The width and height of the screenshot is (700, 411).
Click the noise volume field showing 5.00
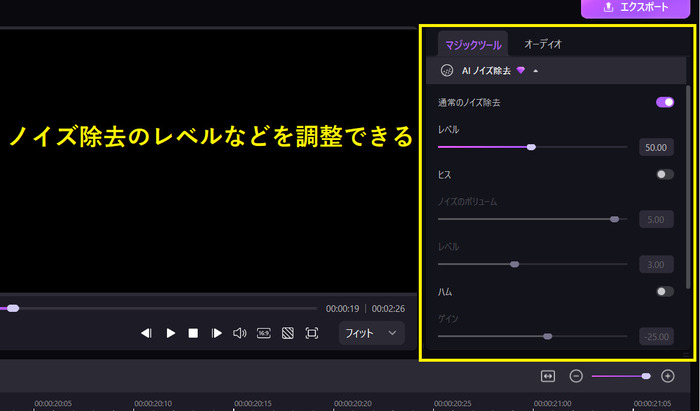tap(656, 220)
